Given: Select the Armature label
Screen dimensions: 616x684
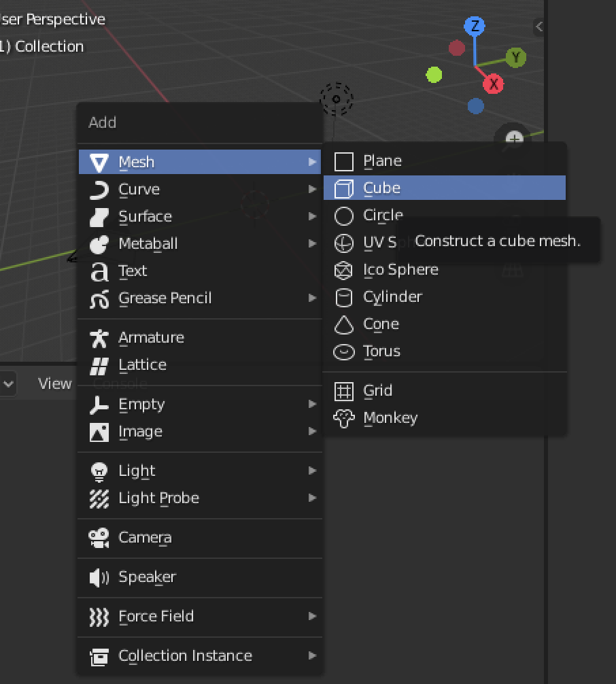Looking at the screenshot, I should point(152,338).
